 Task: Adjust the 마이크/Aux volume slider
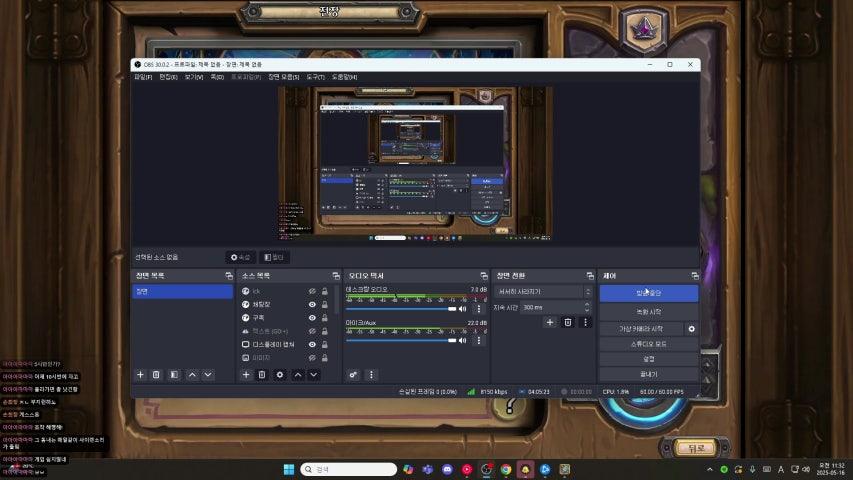tap(401, 341)
